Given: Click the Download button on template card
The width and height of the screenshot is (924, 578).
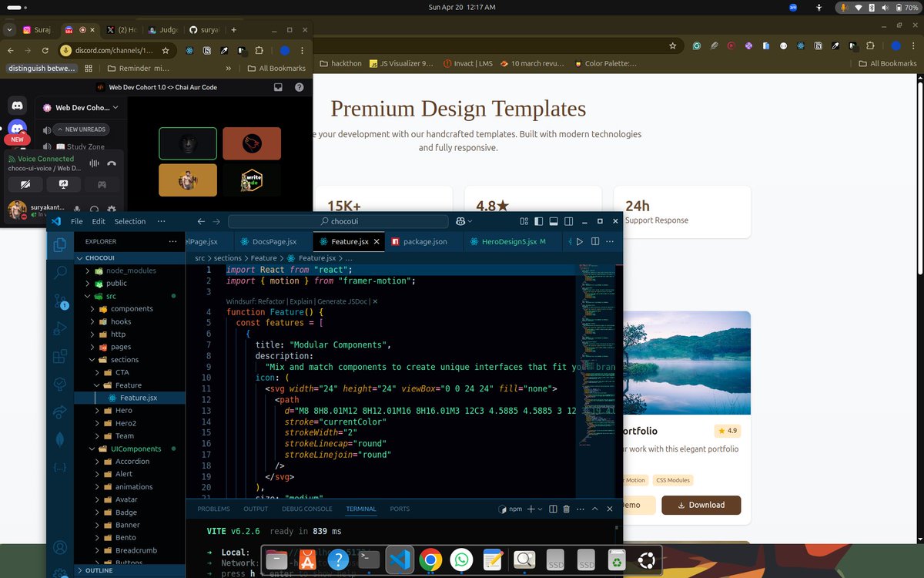Looking at the screenshot, I should pyautogui.click(x=701, y=505).
